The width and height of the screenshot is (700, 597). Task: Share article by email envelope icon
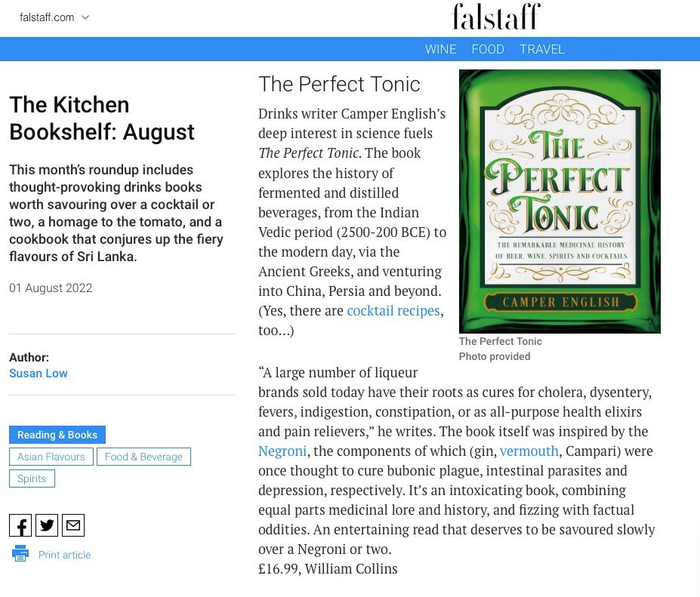73,525
